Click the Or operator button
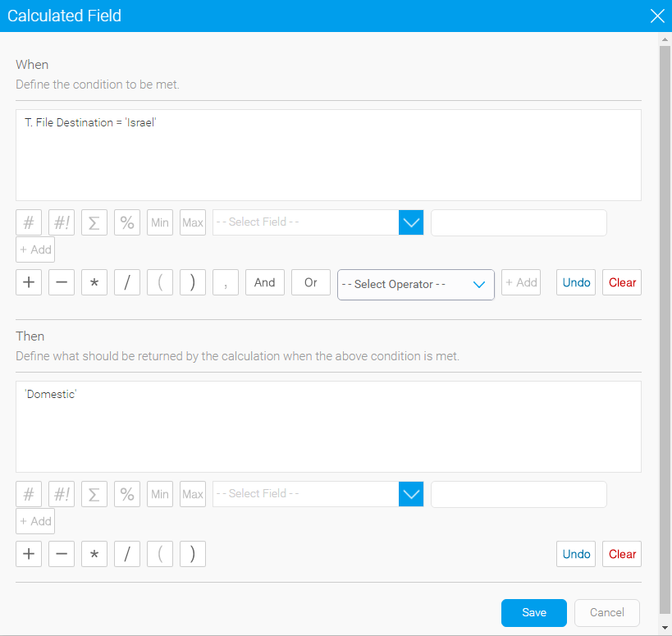The width and height of the screenshot is (672, 636). point(311,282)
